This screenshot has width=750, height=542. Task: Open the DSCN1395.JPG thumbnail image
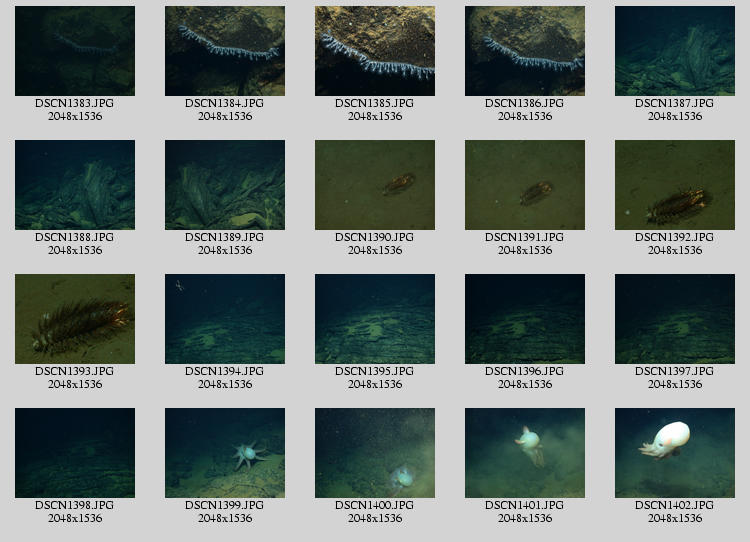[x=375, y=319]
